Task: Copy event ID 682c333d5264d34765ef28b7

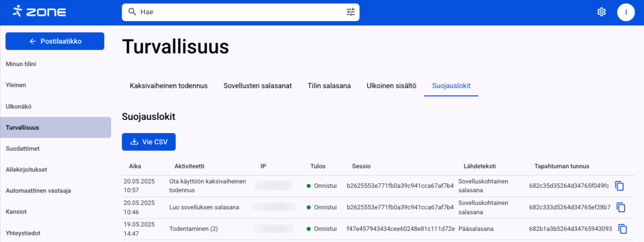Action: coord(621,207)
